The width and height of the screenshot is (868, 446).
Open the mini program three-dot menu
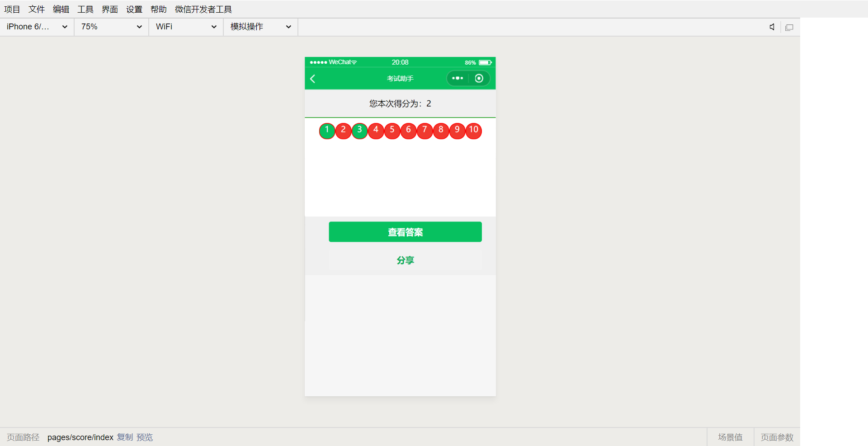coord(458,78)
